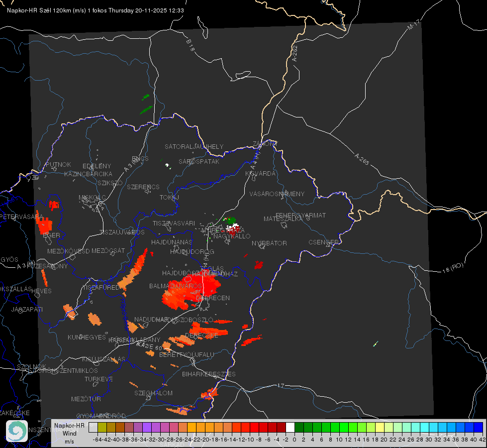Click the EDELÉNY label
Viewport: 487px width, 448px height.
pyautogui.click(x=97, y=166)
